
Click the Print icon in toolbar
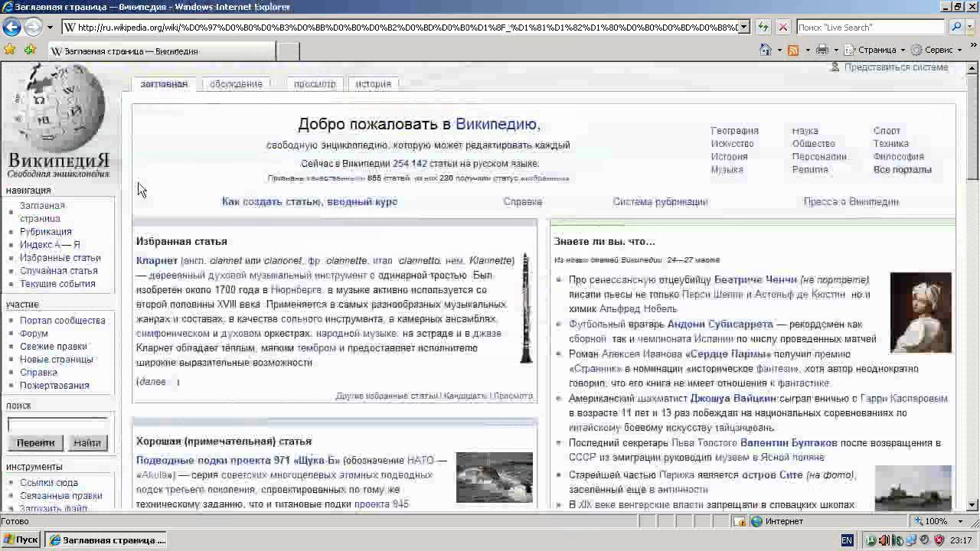click(x=822, y=50)
